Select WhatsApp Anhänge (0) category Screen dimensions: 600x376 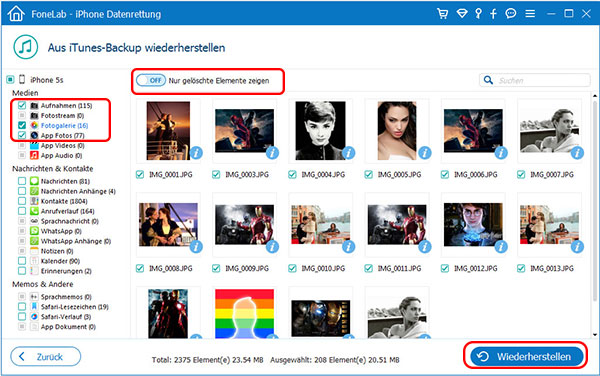coord(76,241)
